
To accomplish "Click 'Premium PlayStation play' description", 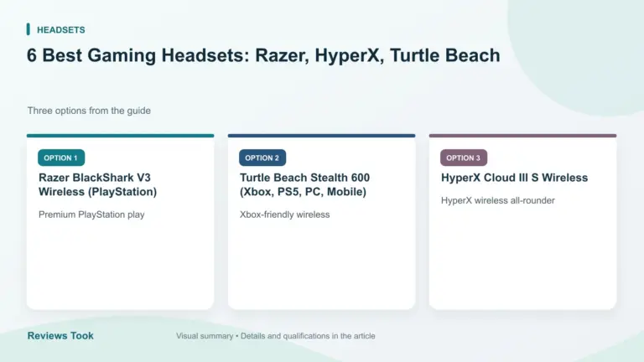I will pyautogui.click(x=91, y=215).
